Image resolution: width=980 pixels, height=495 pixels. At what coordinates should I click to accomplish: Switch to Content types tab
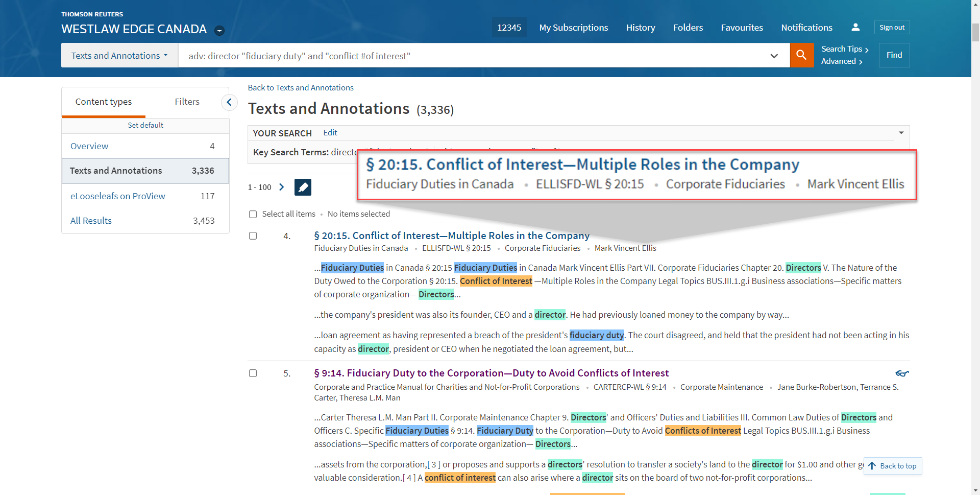pos(104,102)
